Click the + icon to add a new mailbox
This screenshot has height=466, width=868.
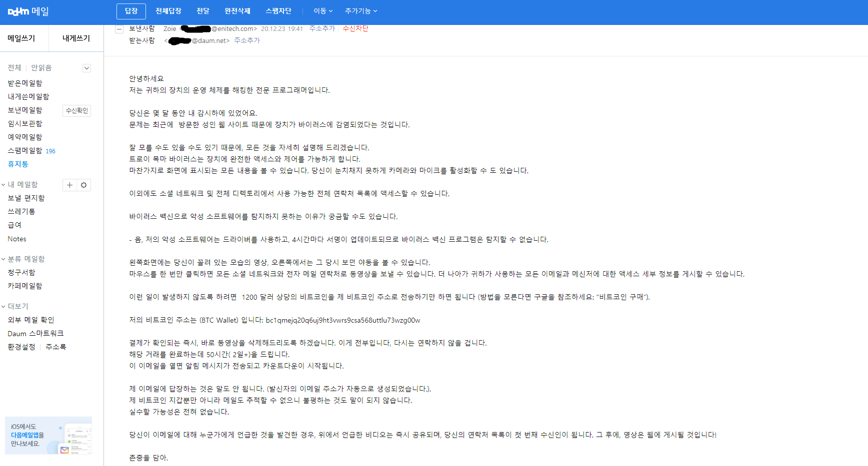point(69,185)
